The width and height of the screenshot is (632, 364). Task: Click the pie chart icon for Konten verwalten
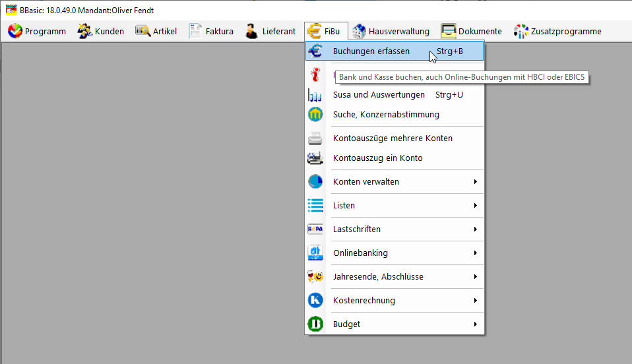(315, 181)
